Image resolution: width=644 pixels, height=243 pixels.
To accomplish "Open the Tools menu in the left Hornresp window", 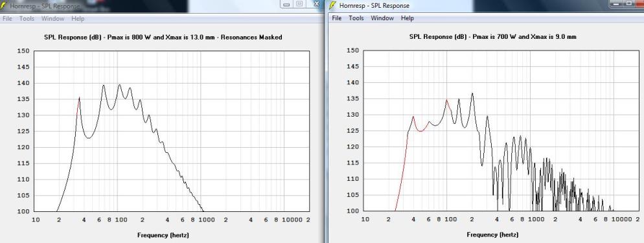I will click(27, 19).
